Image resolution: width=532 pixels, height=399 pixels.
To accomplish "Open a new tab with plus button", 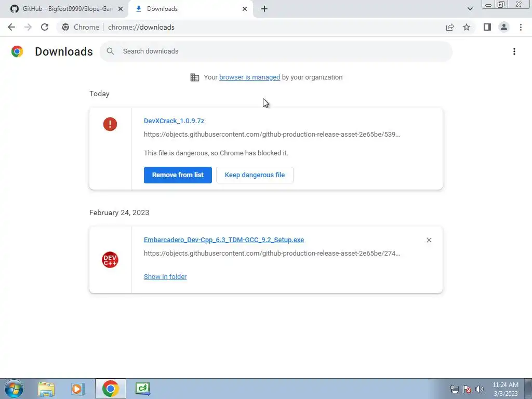I will pyautogui.click(x=264, y=9).
